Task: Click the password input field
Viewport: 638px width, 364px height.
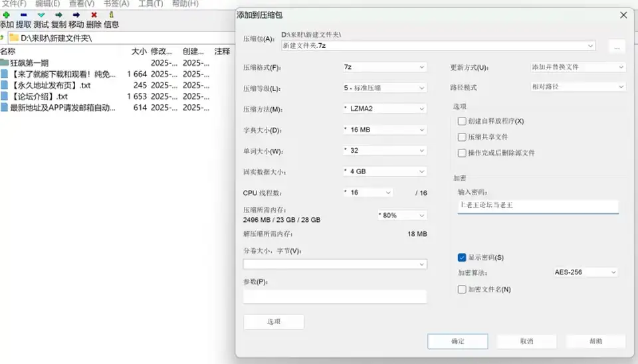Action: (x=538, y=206)
